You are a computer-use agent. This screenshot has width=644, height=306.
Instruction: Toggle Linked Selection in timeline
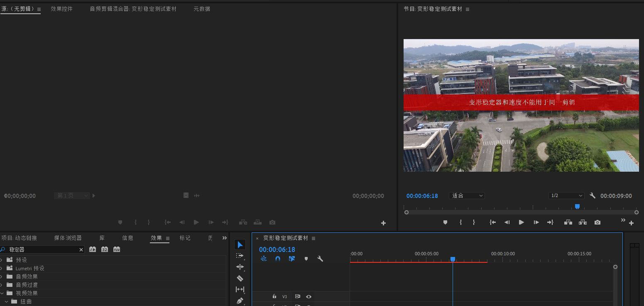[292, 259]
